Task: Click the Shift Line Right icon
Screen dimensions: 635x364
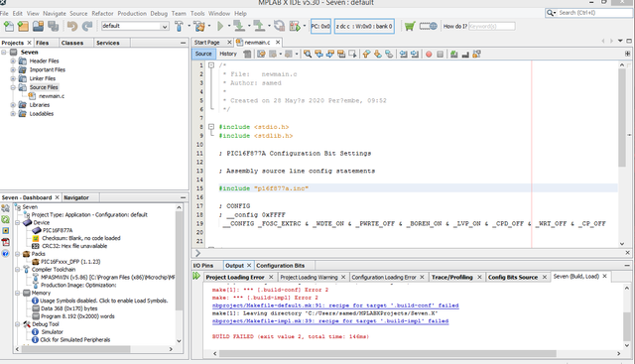Action: (415, 54)
